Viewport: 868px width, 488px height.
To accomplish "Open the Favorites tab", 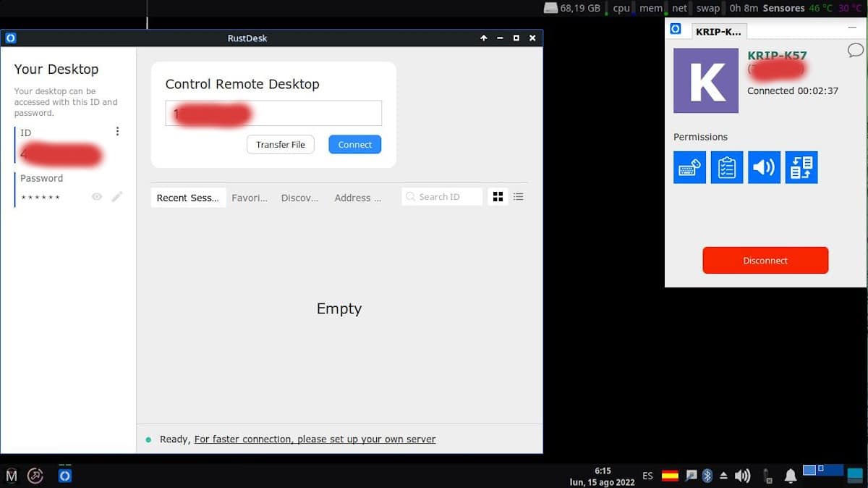I will coord(250,198).
